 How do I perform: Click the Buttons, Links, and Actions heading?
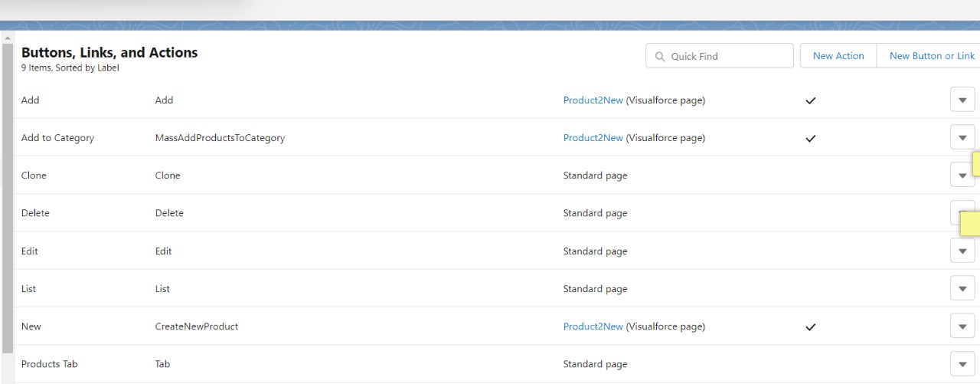pos(109,53)
